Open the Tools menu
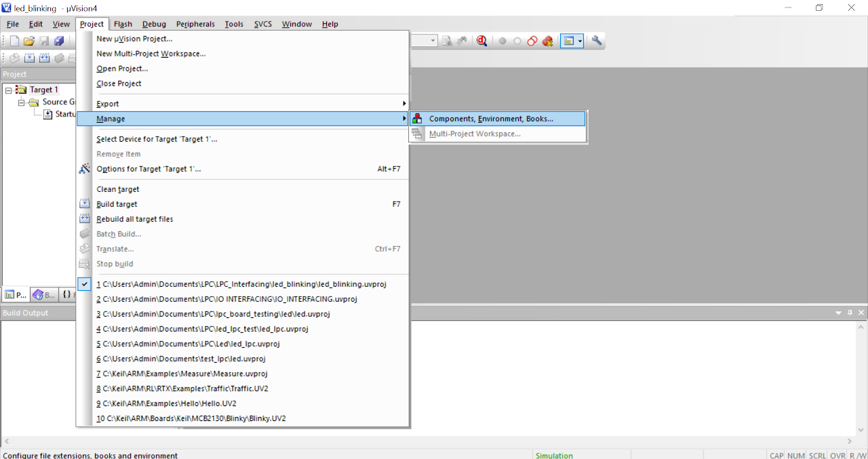The height and width of the screenshot is (459, 868). tap(234, 24)
